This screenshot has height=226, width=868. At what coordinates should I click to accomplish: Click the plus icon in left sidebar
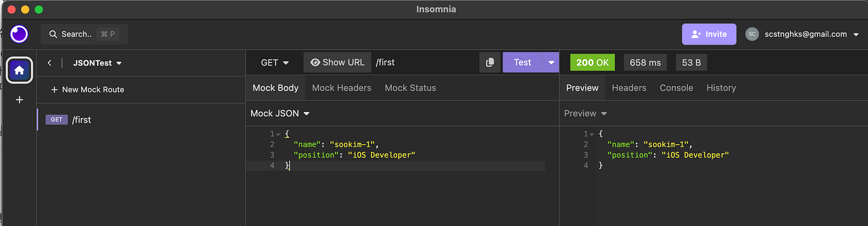point(20,100)
